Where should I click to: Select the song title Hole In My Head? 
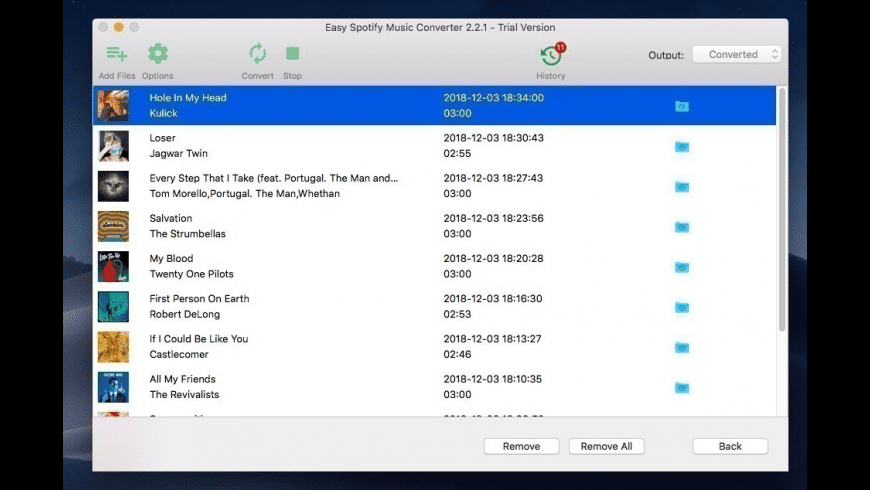[x=188, y=98]
